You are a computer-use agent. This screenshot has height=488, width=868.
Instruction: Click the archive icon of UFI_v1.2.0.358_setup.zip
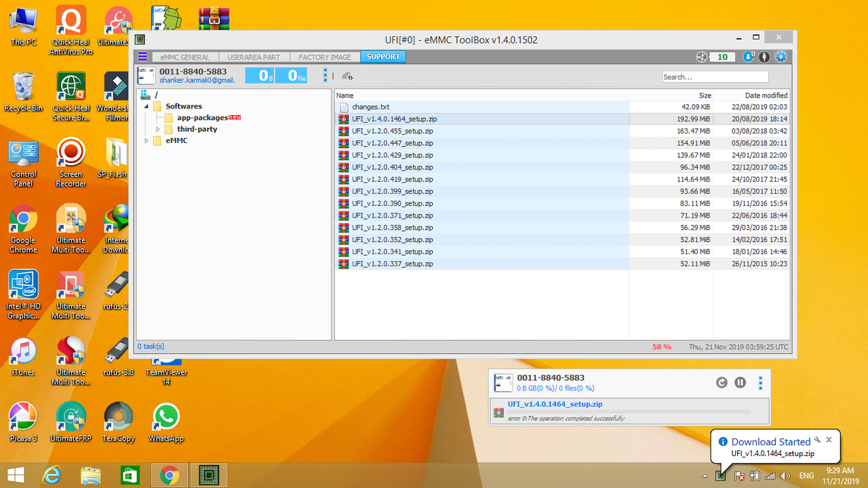point(344,228)
